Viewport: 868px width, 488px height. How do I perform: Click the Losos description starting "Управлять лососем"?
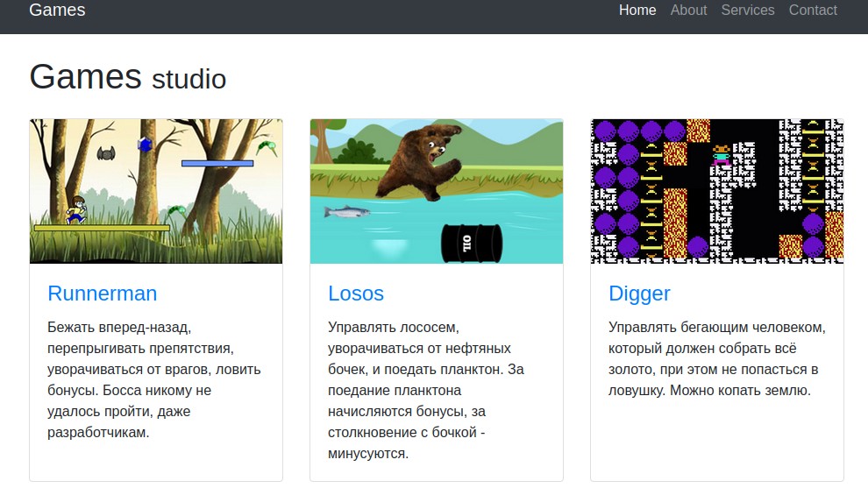pos(426,390)
